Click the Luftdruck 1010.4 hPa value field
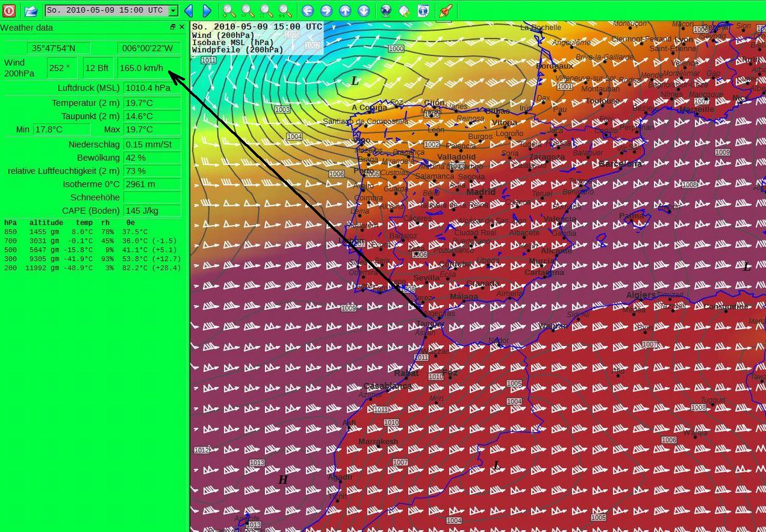 [152, 88]
